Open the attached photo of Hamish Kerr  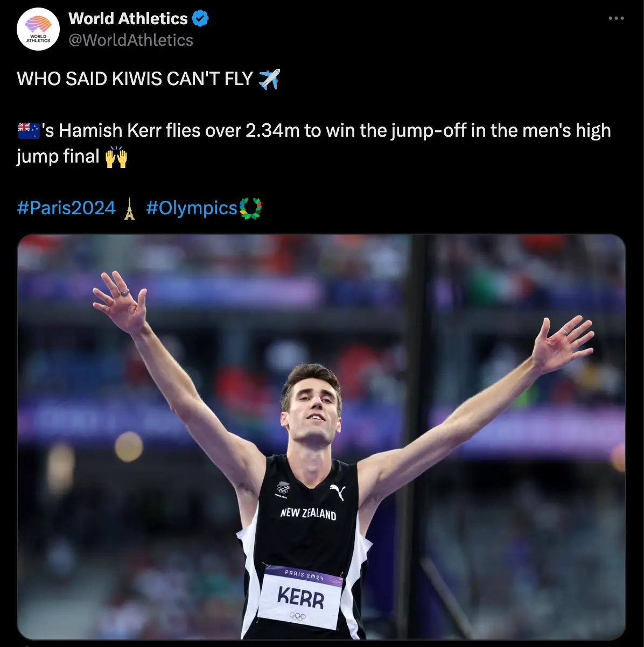pyautogui.click(x=321, y=437)
